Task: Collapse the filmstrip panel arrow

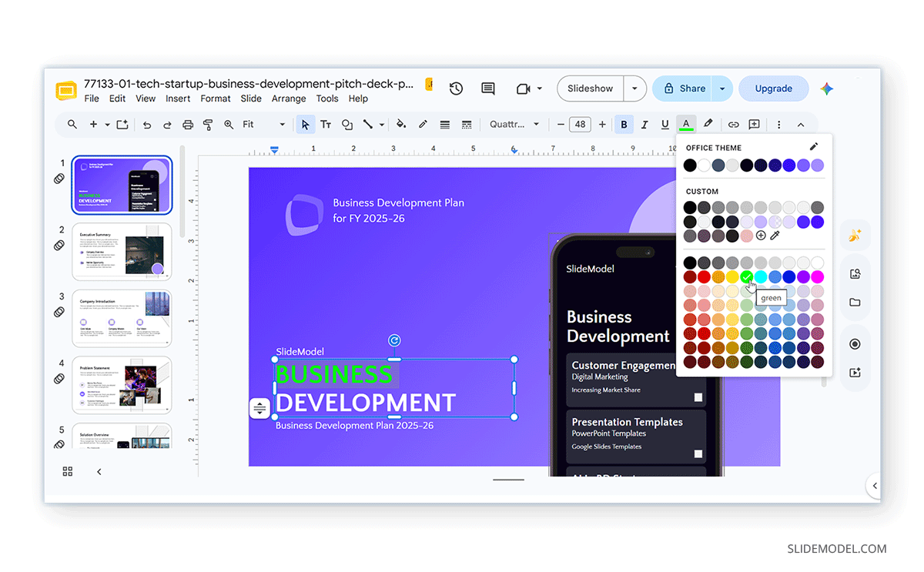Action: pos(99,471)
